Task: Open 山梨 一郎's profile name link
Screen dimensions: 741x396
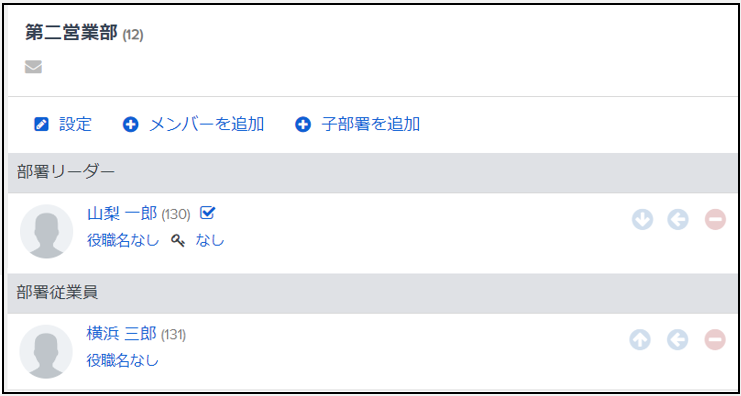Action: click(x=122, y=214)
